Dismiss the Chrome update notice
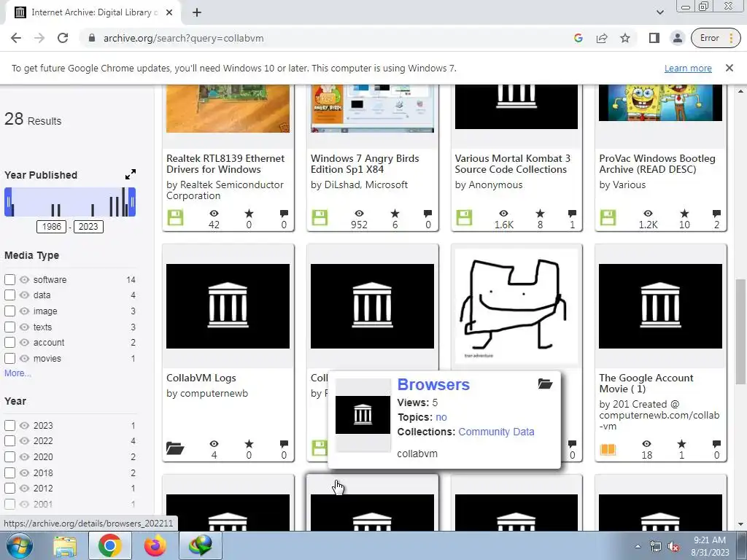The height and width of the screenshot is (560, 747). (729, 68)
